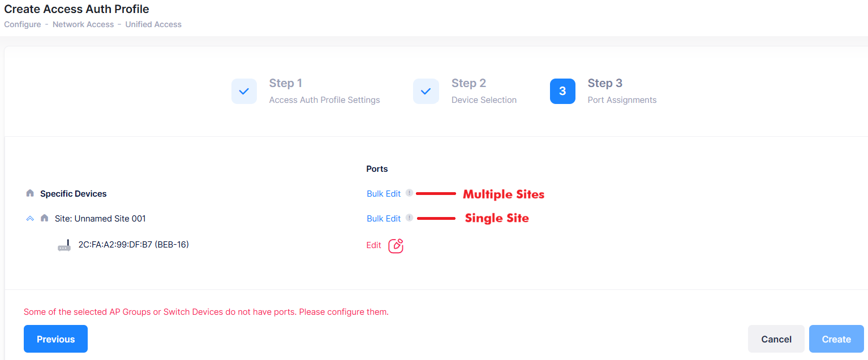Click the home icon beside Specific Devices
The width and height of the screenshot is (868, 360).
pyautogui.click(x=29, y=193)
